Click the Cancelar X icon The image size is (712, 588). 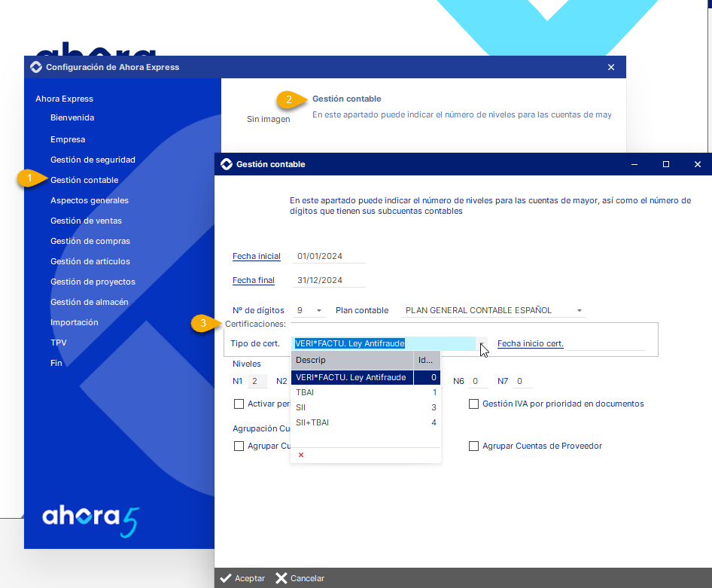tap(281, 578)
